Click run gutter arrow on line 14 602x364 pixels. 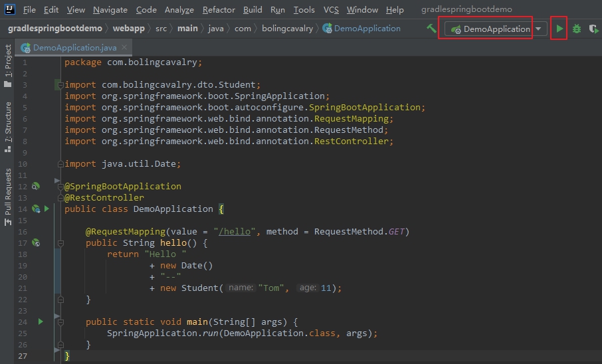coord(47,209)
